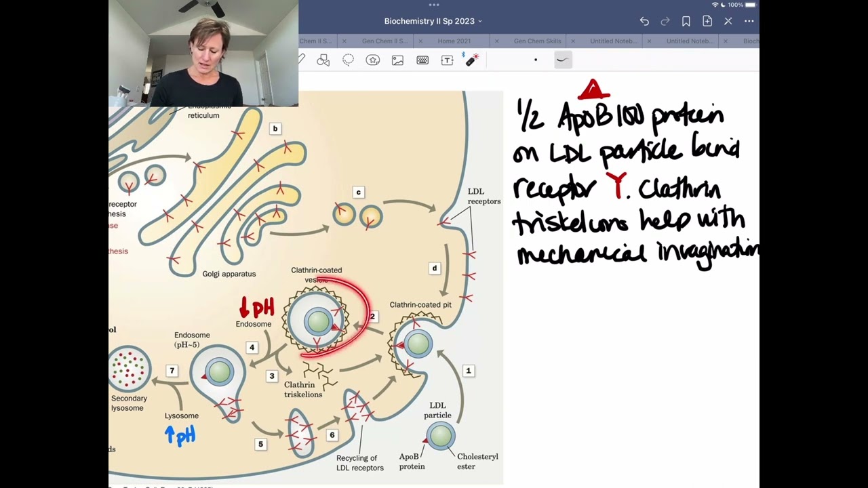Bookmark the current page
The image size is (868, 488).
[686, 21]
